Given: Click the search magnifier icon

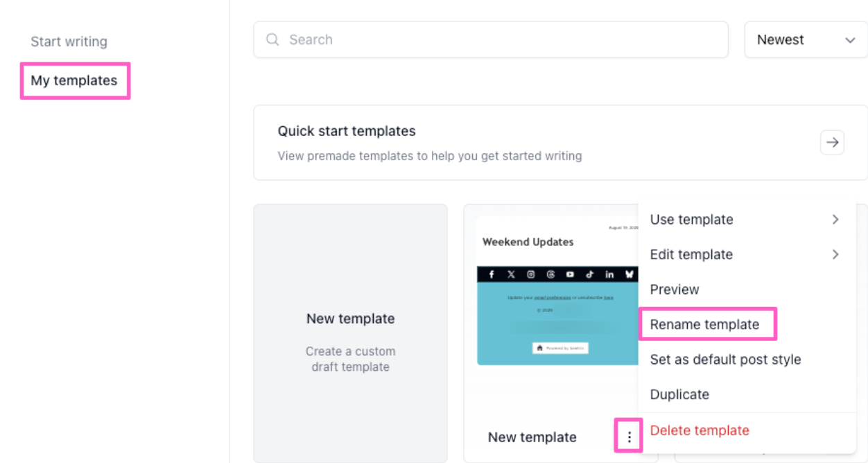Looking at the screenshot, I should point(272,40).
